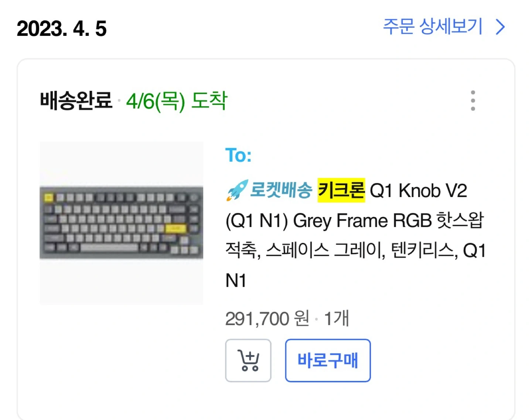Open the three-dot more options menu
Viewport: 532px width, 420px height.
click(473, 100)
